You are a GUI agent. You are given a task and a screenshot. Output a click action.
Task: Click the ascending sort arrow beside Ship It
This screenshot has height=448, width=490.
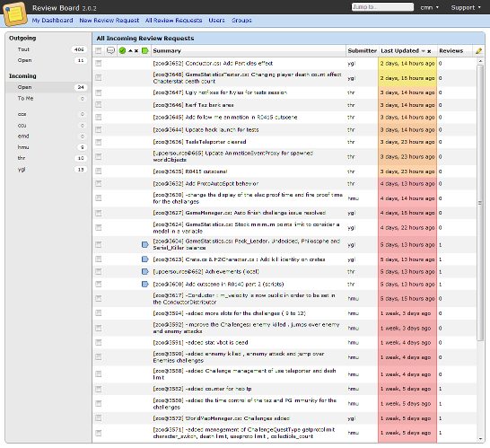(131, 50)
